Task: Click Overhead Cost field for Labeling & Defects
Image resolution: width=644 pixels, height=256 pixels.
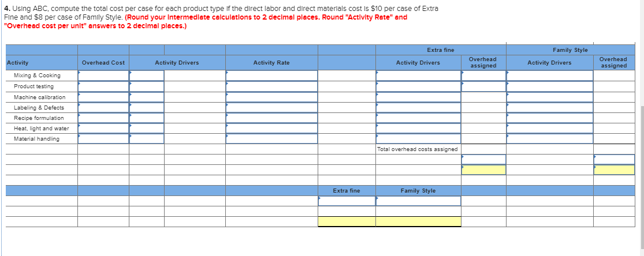Action: coord(103,107)
